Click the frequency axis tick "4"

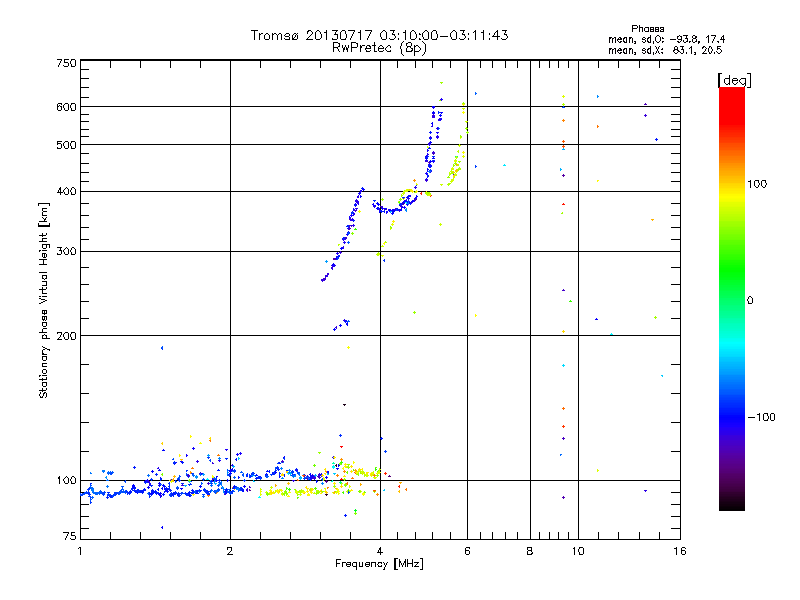click(x=380, y=551)
